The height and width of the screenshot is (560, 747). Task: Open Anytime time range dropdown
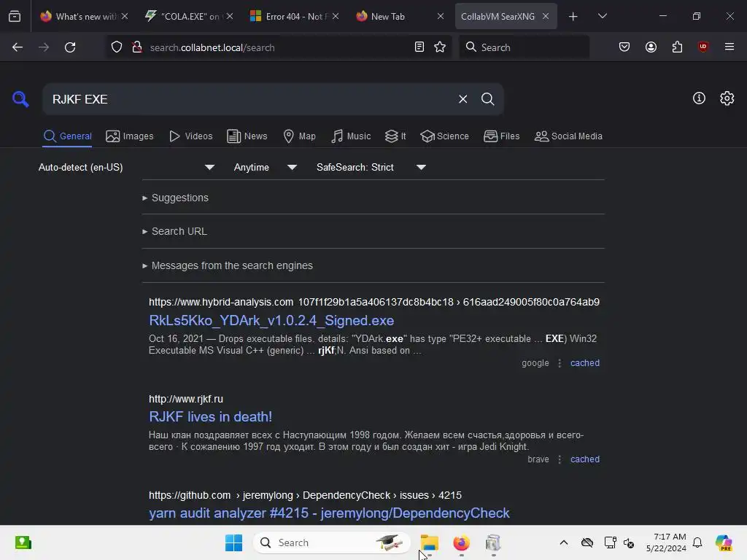pos(266,167)
